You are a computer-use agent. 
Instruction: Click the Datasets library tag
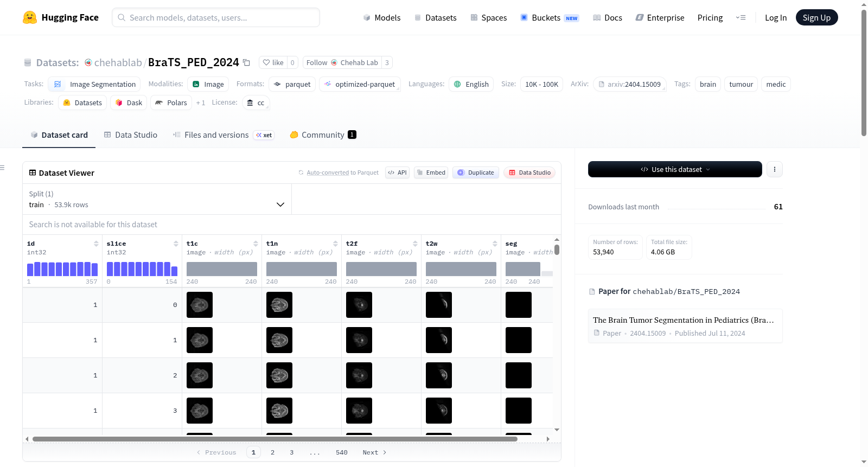pyautogui.click(x=82, y=103)
